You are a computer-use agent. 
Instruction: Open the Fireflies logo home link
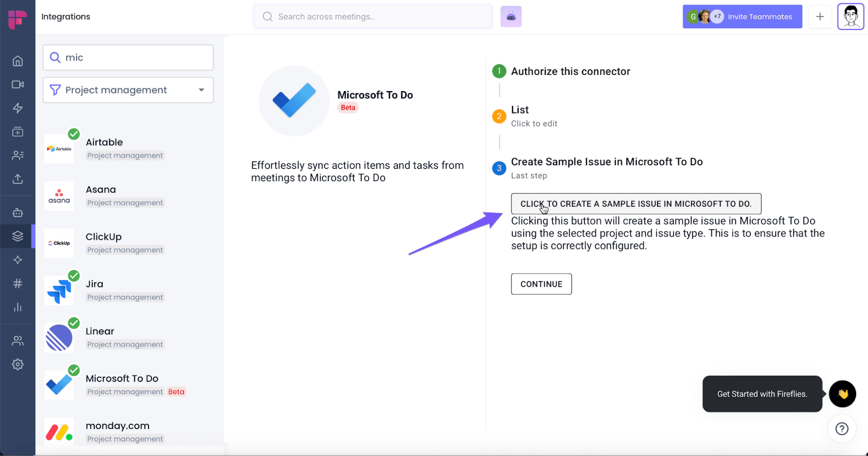click(x=17, y=20)
